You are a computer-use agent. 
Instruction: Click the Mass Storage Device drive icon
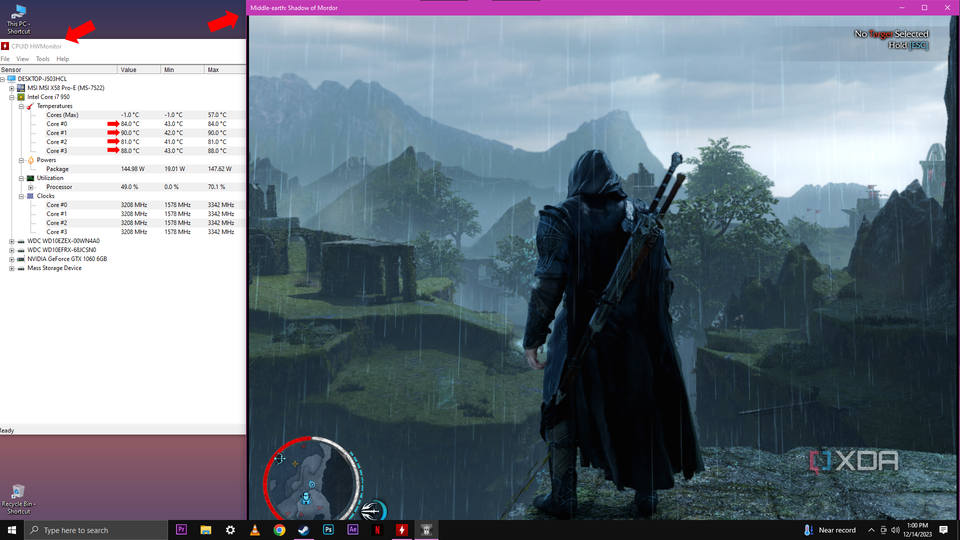21,268
